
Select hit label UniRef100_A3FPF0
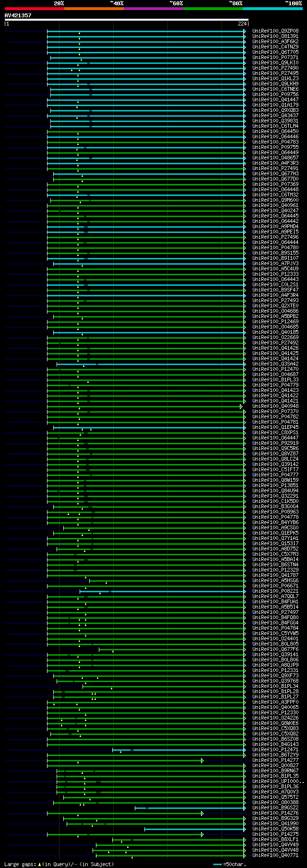275,702
